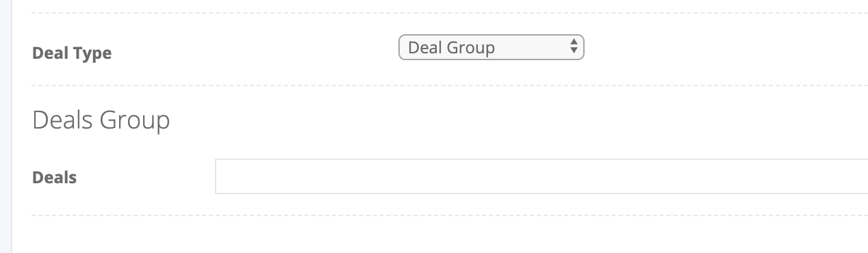868x253 pixels.
Task: Expand the select showing Deal Group
Action: click(491, 47)
